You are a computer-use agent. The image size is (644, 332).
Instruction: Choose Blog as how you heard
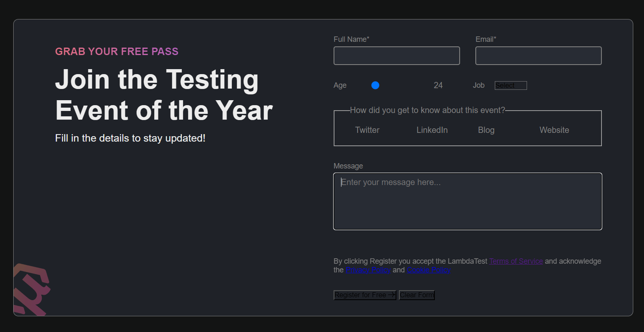486,130
